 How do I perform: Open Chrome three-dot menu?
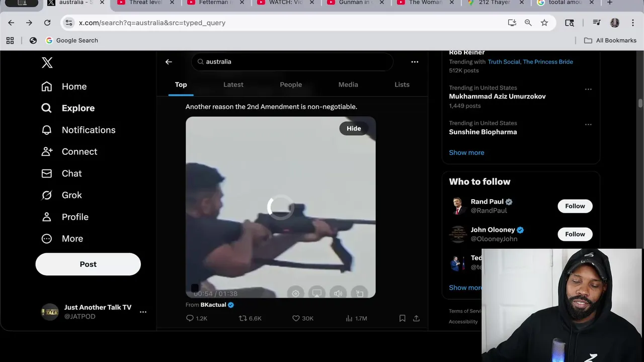[633, 23]
